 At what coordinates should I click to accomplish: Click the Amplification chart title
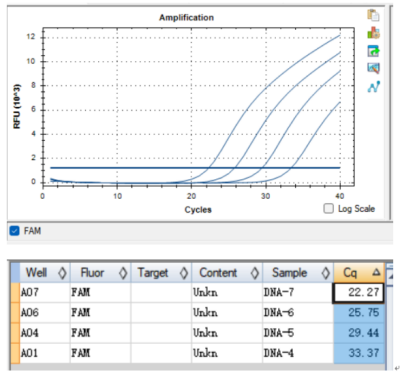pyautogui.click(x=186, y=17)
